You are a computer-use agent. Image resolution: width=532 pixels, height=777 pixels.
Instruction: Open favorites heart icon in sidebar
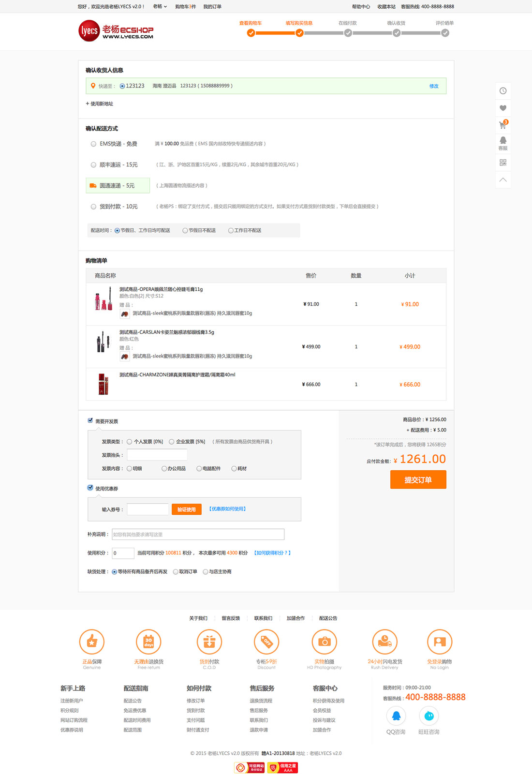(x=503, y=108)
